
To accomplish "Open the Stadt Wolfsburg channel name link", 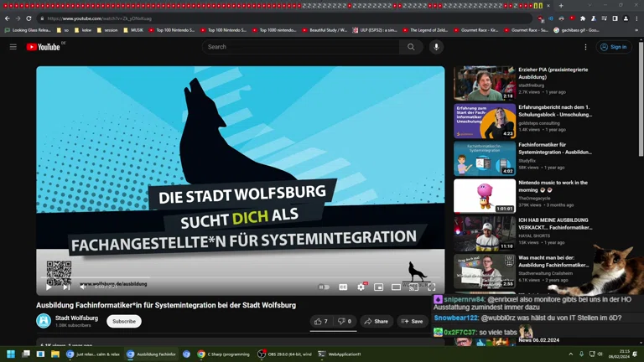I will (x=77, y=318).
